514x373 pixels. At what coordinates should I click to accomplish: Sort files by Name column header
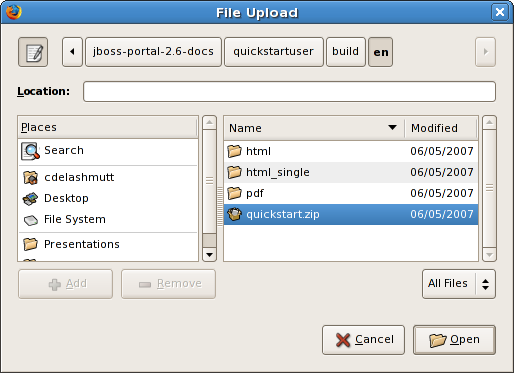(x=314, y=128)
